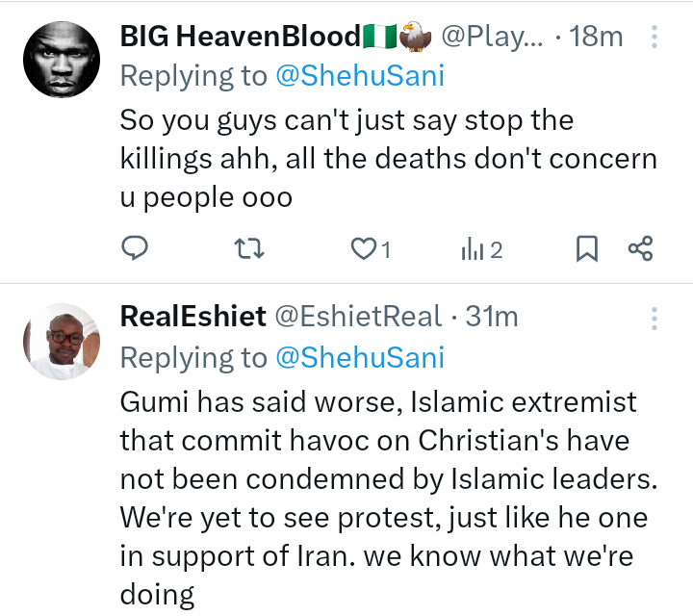Bookmark BIG HeavenBlood's tweet

586,249
